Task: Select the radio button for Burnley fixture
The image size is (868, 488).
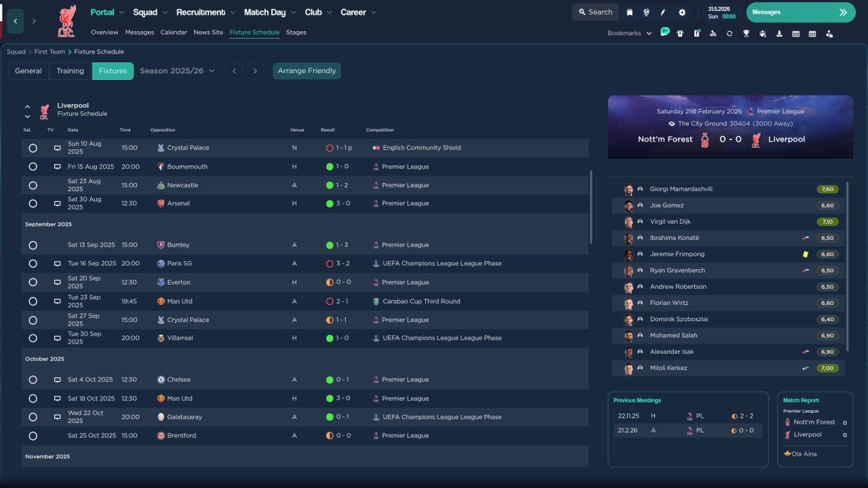Action: click(x=33, y=245)
